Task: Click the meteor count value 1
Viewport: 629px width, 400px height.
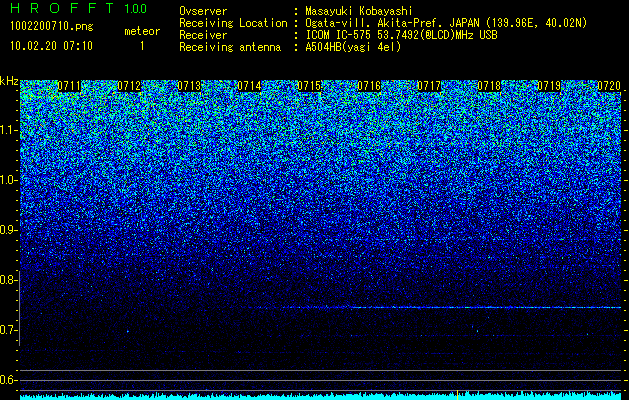Action: point(142,46)
